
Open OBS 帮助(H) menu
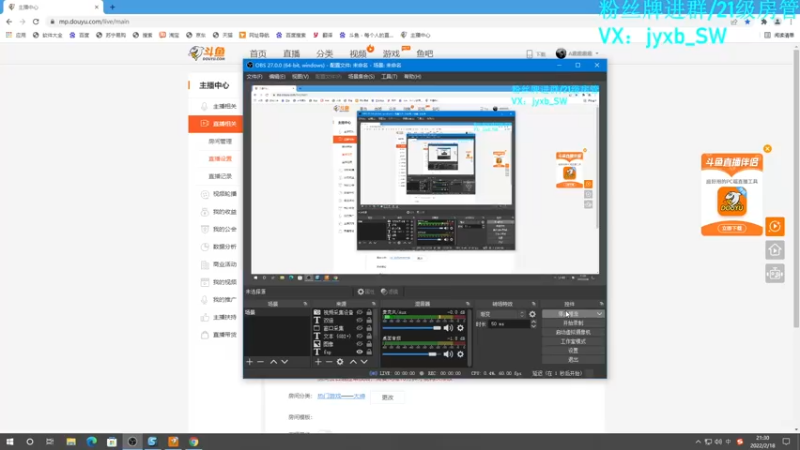click(x=412, y=77)
